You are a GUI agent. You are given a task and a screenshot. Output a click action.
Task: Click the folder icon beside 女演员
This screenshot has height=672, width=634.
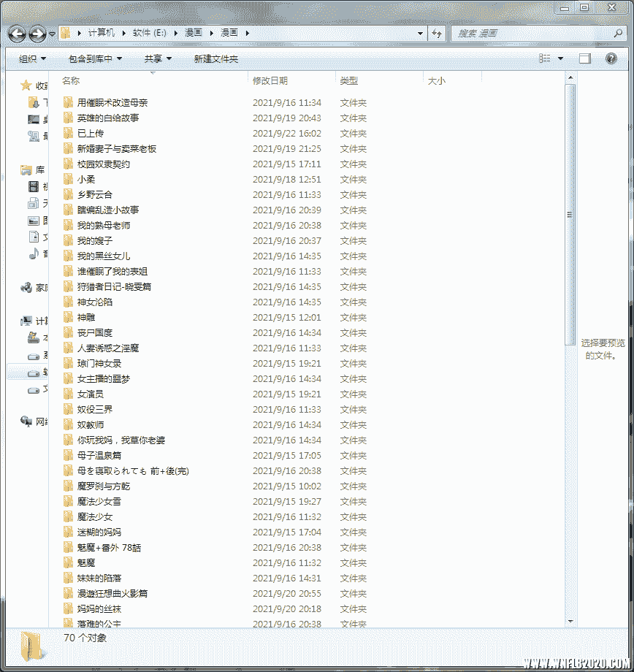click(x=68, y=394)
